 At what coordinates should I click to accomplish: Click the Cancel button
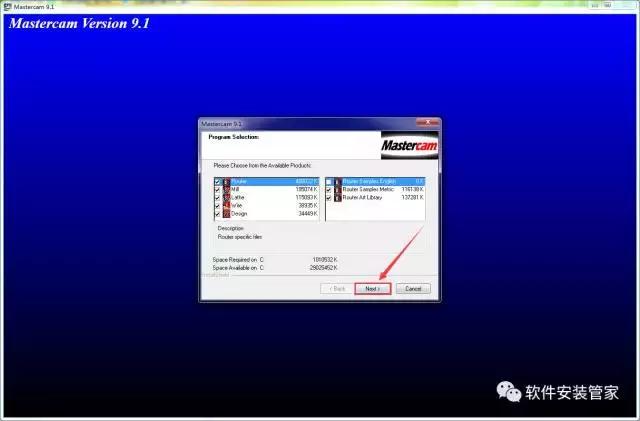coord(413,289)
